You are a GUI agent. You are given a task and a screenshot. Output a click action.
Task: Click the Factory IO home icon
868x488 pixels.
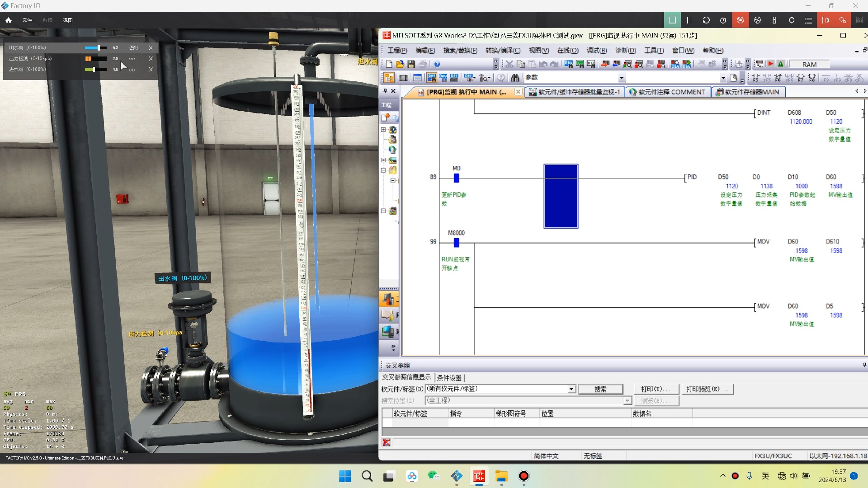tap(8, 20)
